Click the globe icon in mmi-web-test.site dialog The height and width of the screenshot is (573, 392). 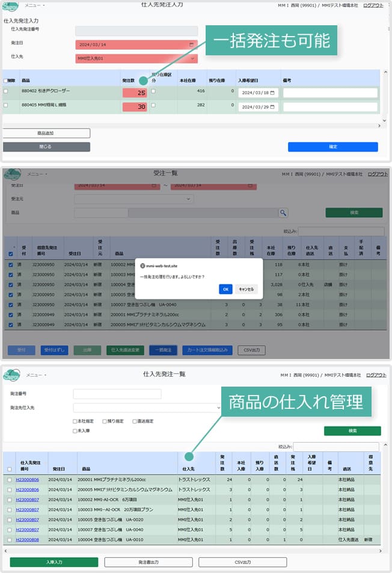[142, 266]
